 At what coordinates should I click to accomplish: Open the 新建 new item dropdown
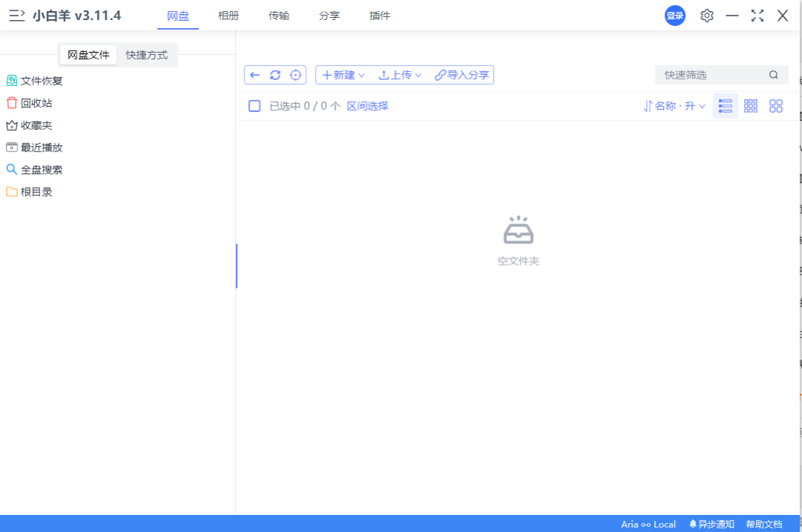[x=342, y=74]
